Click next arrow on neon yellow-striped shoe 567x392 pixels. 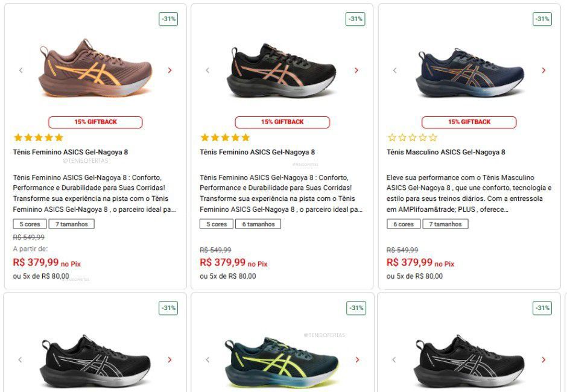click(x=356, y=360)
